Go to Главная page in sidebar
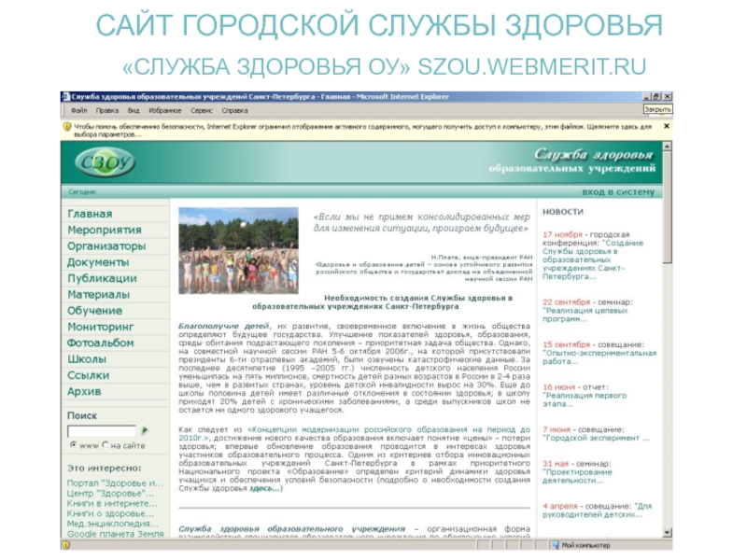 point(90,214)
